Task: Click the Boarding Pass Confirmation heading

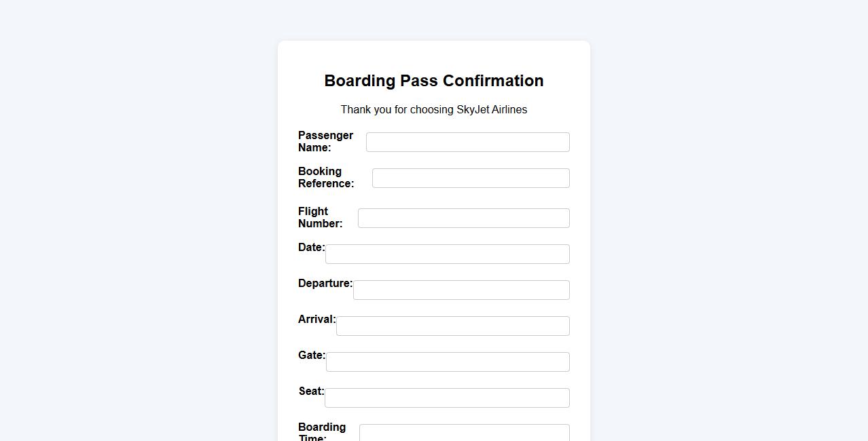Action: (x=433, y=81)
